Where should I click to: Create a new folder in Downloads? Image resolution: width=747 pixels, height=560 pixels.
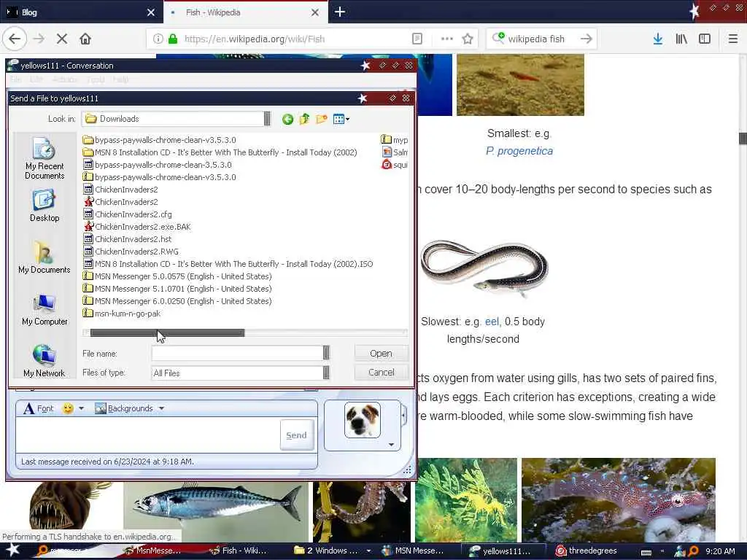click(x=322, y=119)
